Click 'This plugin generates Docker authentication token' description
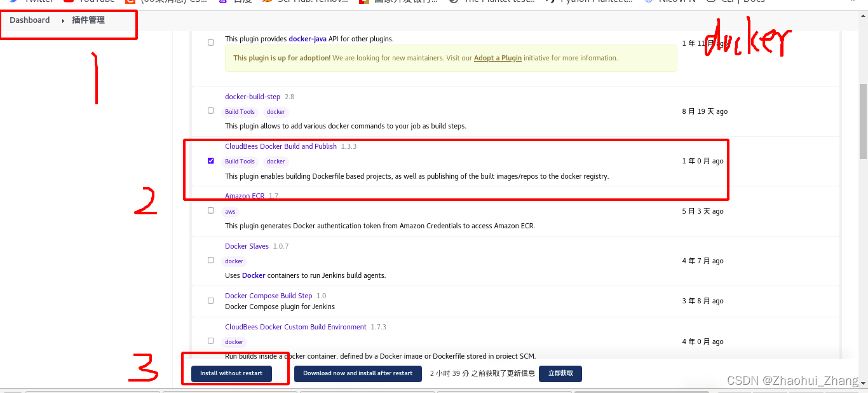The image size is (868, 393). (x=380, y=226)
